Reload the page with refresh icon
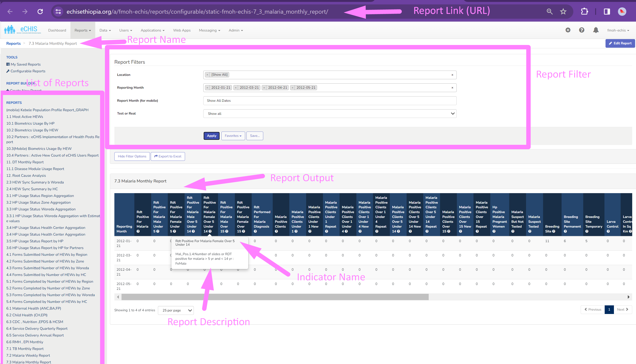 pyautogui.click(x=40, y=12)
